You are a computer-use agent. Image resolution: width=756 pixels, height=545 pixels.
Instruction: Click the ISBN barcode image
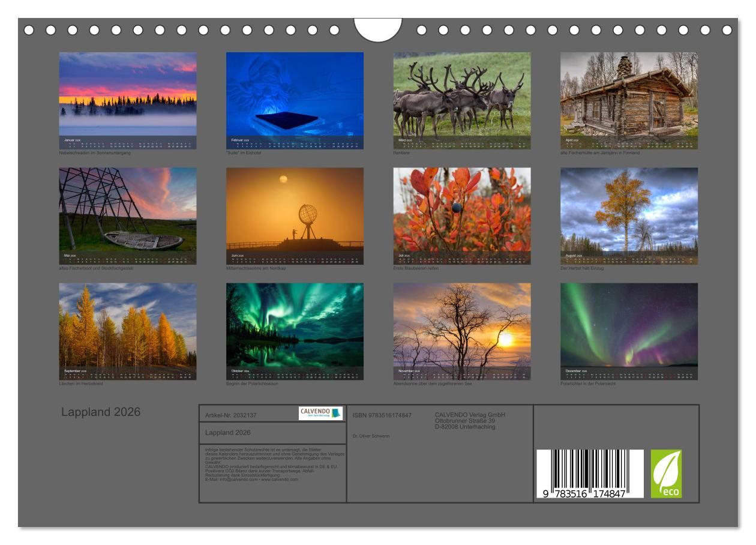tap(590, 474)
